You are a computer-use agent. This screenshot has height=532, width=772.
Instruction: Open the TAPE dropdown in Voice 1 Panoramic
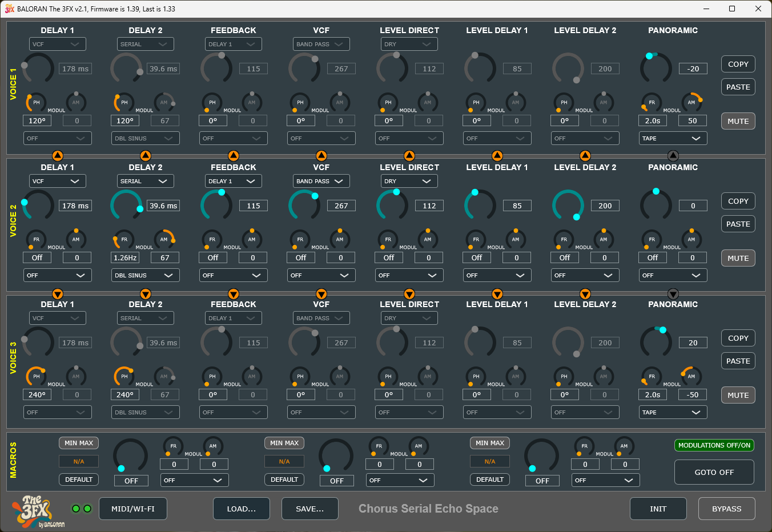click(673, 138)
